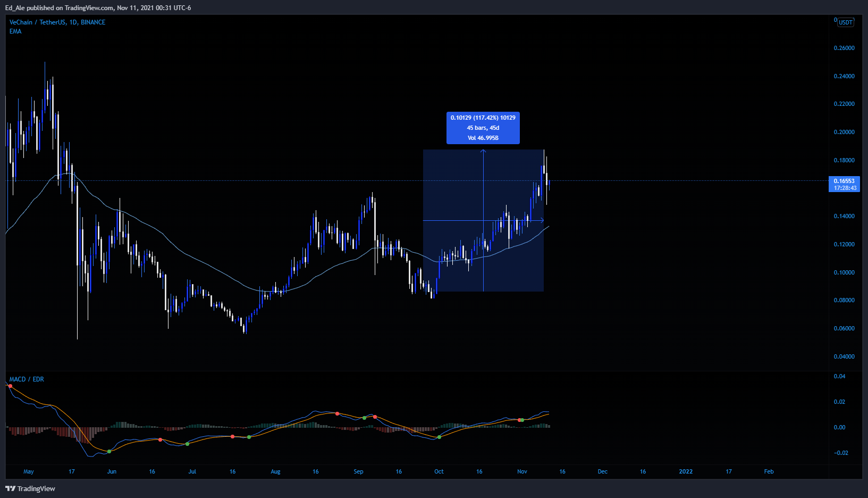Click the Aug label on time axis

pos(275,471)
